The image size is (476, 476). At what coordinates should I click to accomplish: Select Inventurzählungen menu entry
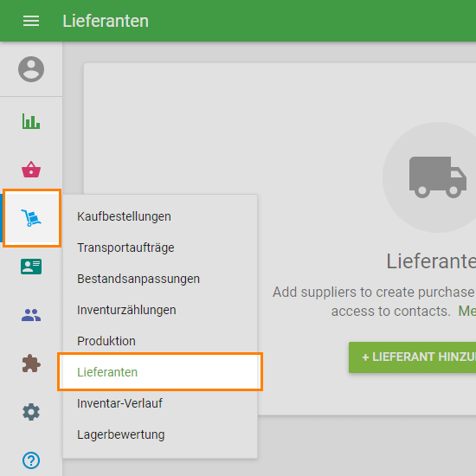coord(160,310)
